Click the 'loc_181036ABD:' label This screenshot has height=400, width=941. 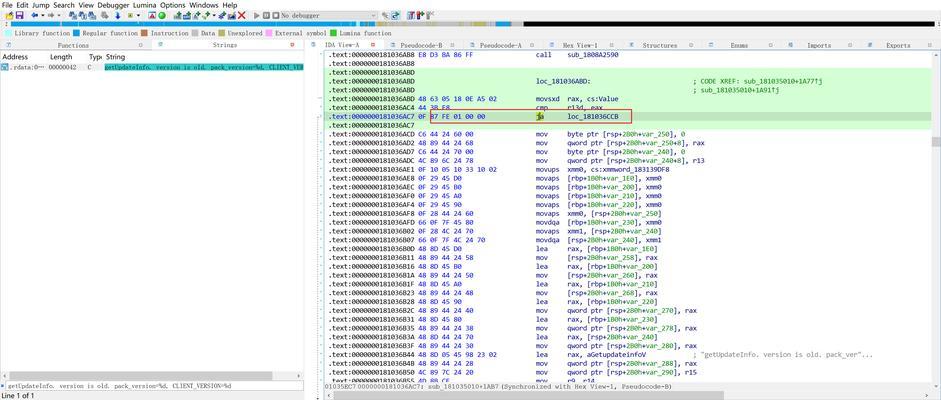pyautogui.click(x=564, y=81)
